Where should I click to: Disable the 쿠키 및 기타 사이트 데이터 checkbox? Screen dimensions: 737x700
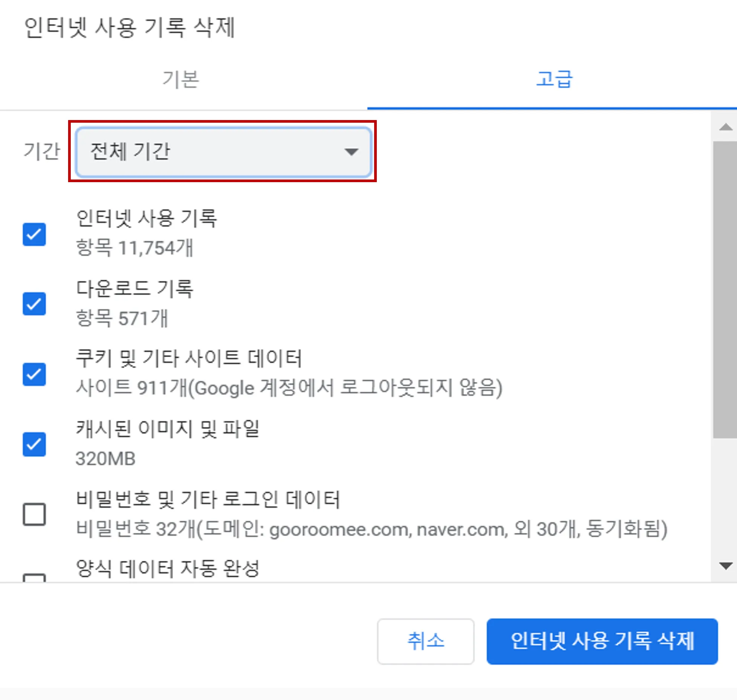(34, 374)
